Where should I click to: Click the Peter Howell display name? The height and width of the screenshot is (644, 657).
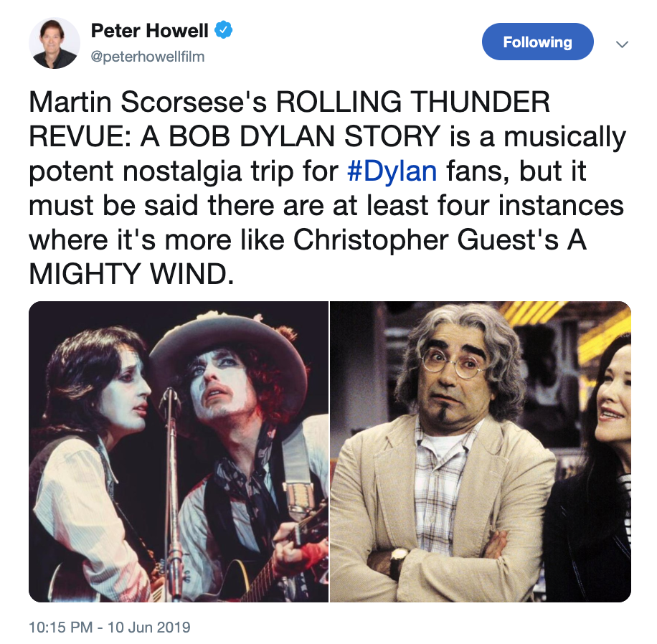[x=150, y=30]
